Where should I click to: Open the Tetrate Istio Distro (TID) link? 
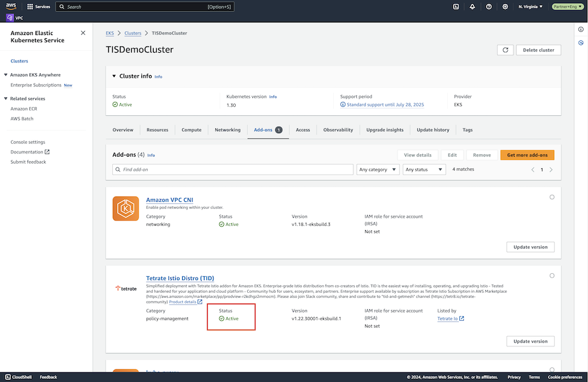180,278
